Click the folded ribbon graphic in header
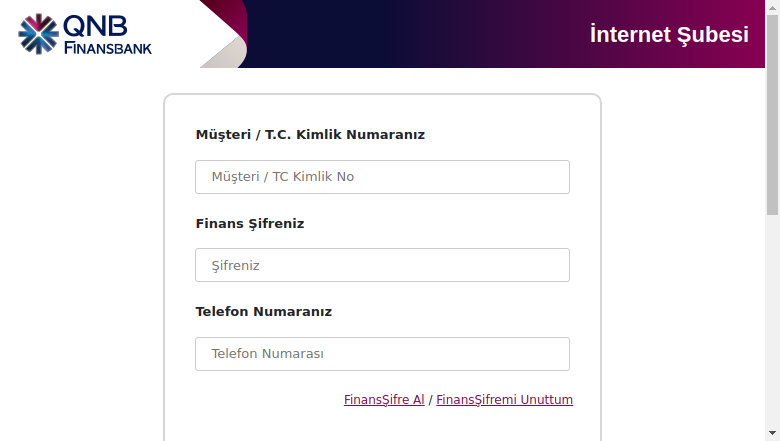 (x=223, y=34)
